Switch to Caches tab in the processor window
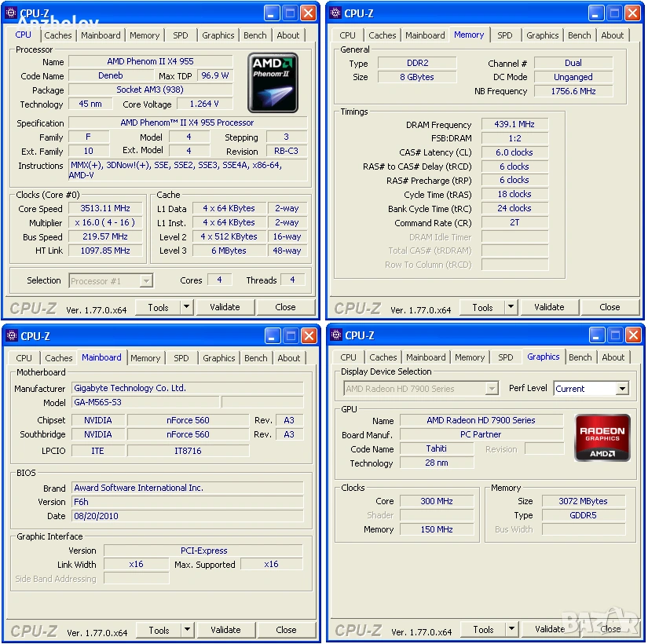The image size is (648, 644). [58, 35]
